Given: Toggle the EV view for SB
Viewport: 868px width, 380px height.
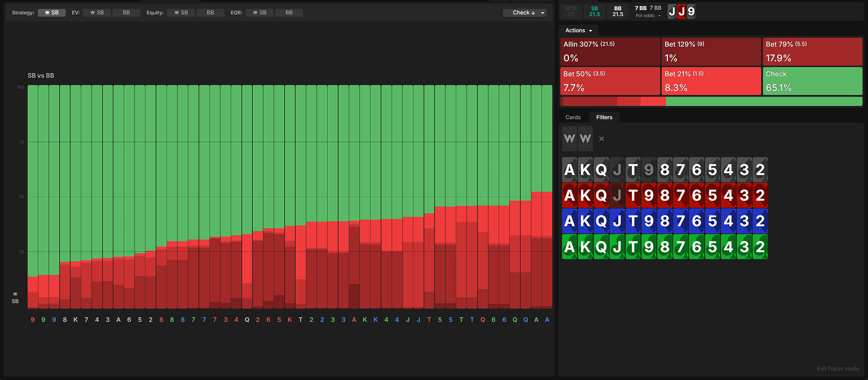Looking at the screenshot, I should (97, 12).
